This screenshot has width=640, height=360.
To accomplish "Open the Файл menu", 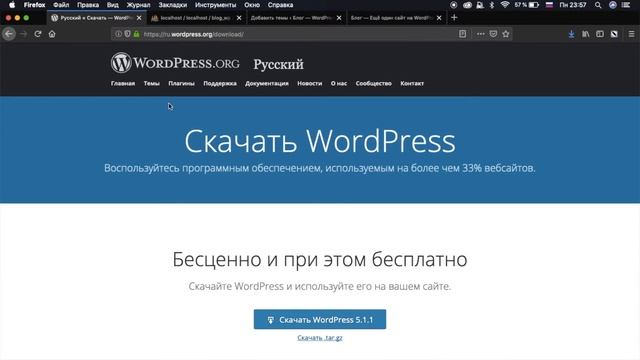I will [x=61, y=5].
